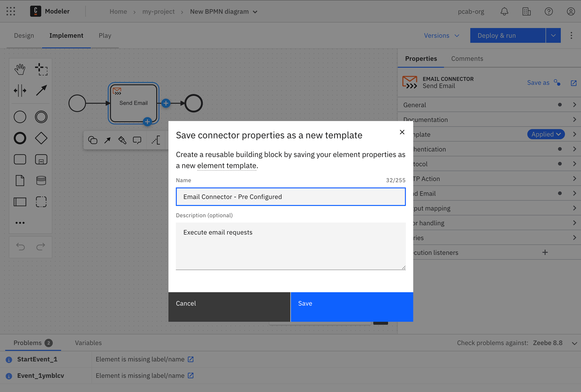The width and height of the screenshot is (581, 392).
Task: Switch to the Play tab
Action: 105,36
